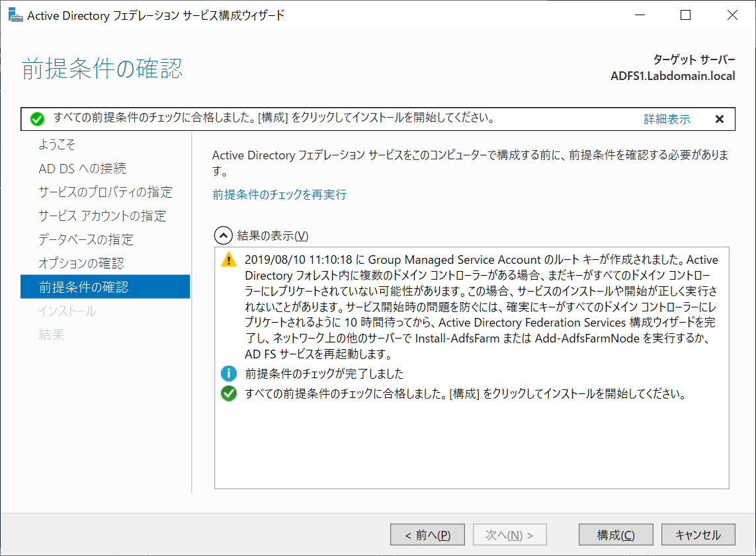Click the banner success message text
Viewport: 756px width, 556px height.
(274, 118)
